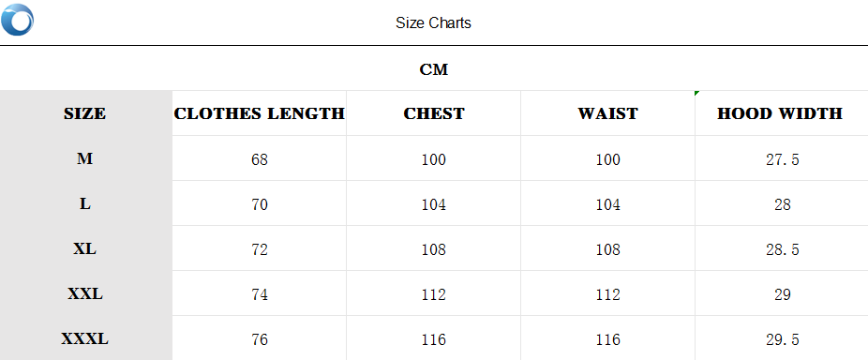Select chest value 104 in L row
Image resolution: width=868 pixels, height=360 pixels.
click(x=433, y=205)
